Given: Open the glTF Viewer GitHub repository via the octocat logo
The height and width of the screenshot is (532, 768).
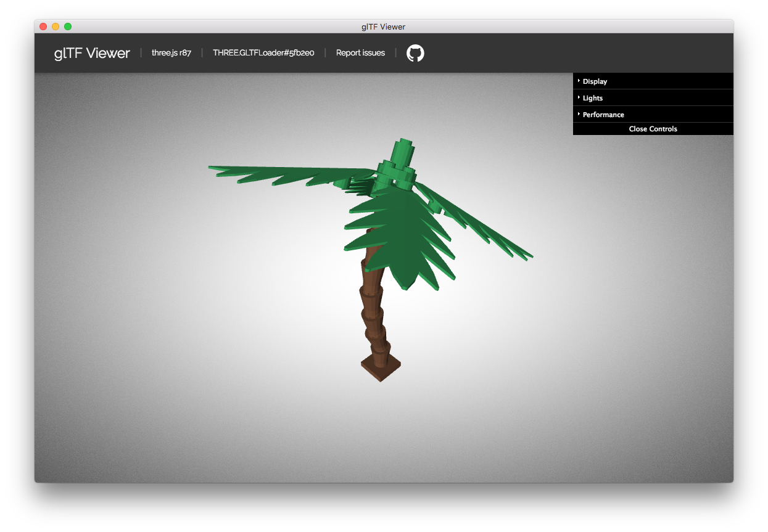Looking at the screenshot, I should point(415,53).
